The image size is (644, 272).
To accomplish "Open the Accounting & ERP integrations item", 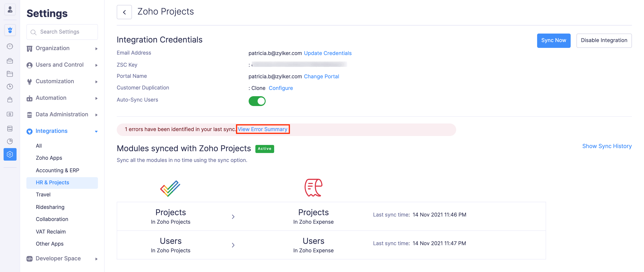I will tap(57, 170).
